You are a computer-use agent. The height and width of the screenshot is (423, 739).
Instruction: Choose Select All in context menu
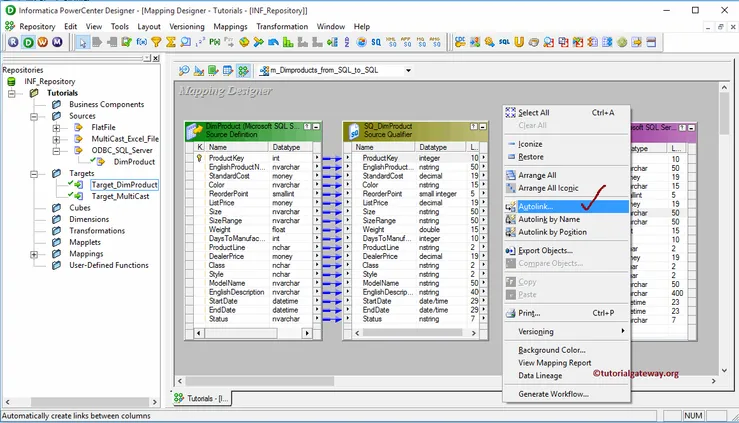[567, 113]
